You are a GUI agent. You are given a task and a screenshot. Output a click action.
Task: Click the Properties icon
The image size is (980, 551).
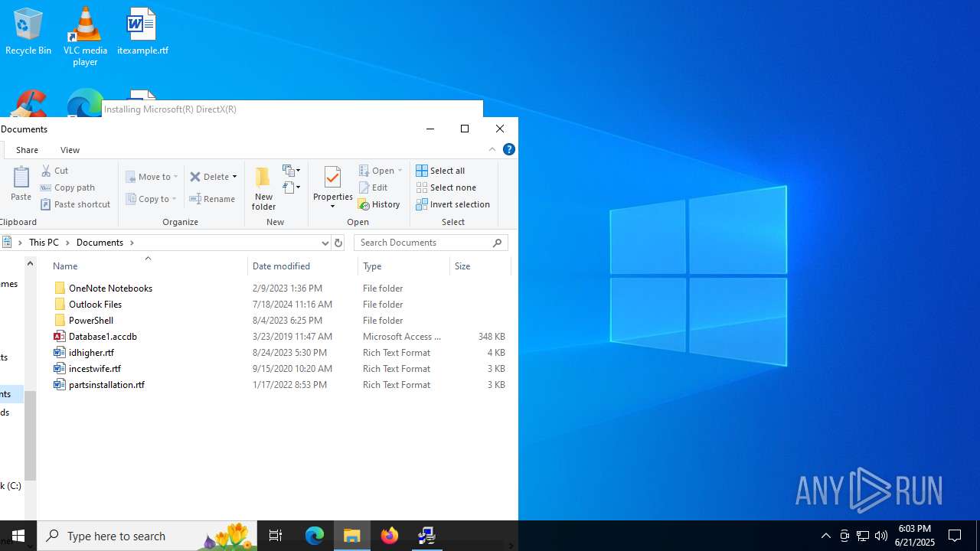click(x=332, y=178)
